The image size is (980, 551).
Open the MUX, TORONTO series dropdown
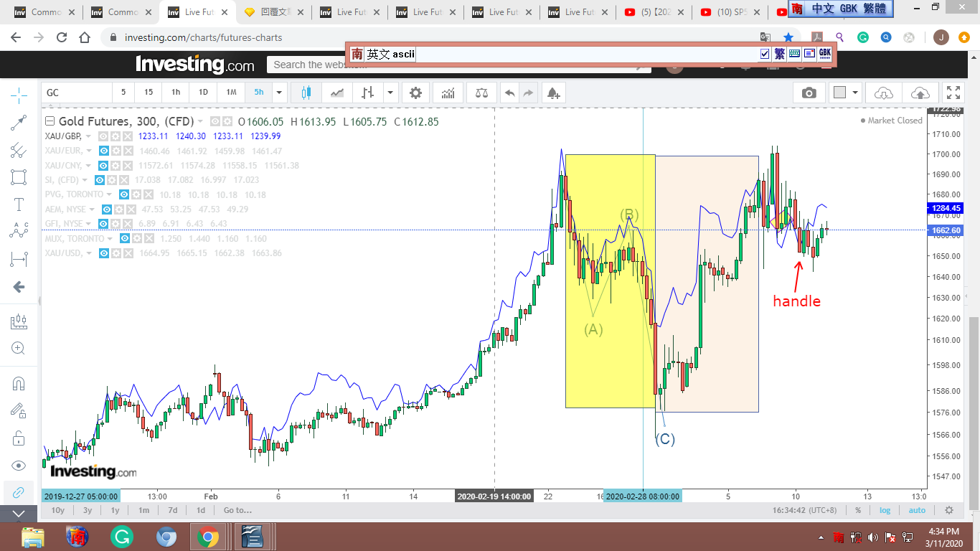click(110, 238)
